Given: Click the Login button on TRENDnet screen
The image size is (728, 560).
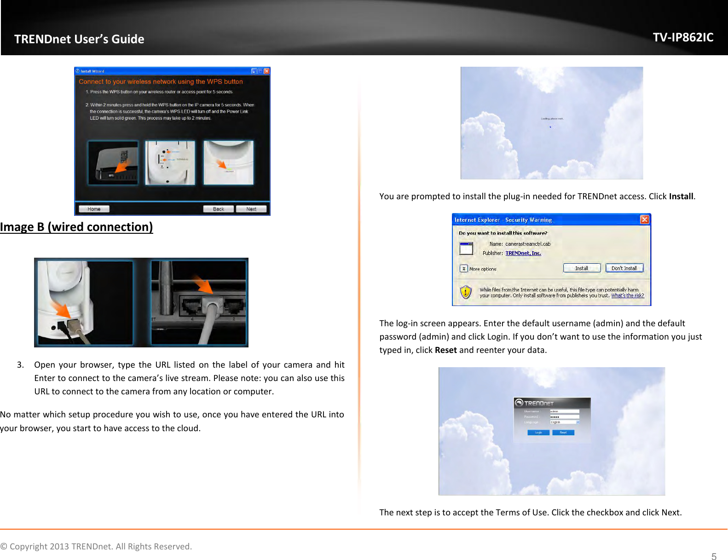Looking at the screenshot, I should coord(538,433).
